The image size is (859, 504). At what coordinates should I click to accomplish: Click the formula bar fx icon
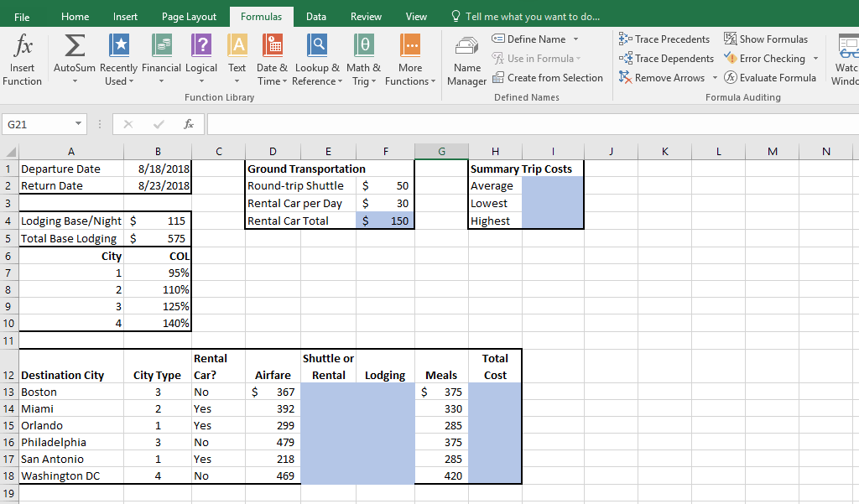click(x=189, y=124)
